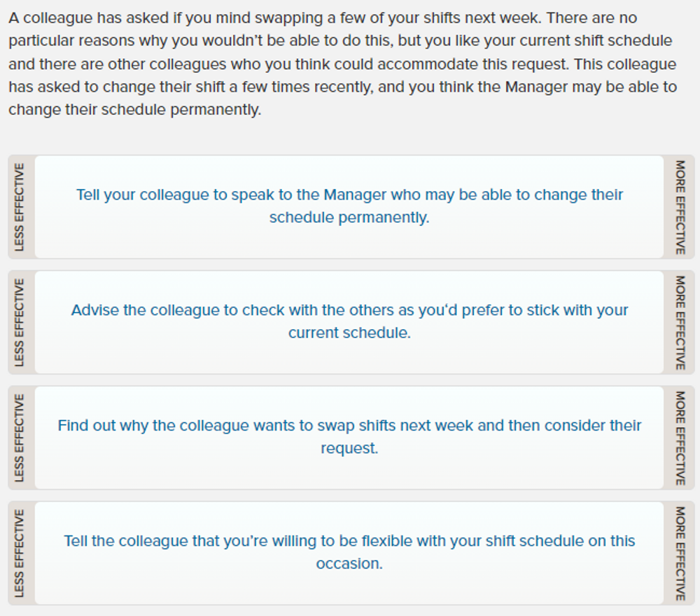Select the statement about speaking to the Manager
This screenshot has width=700, height=616.
point(349,206)
